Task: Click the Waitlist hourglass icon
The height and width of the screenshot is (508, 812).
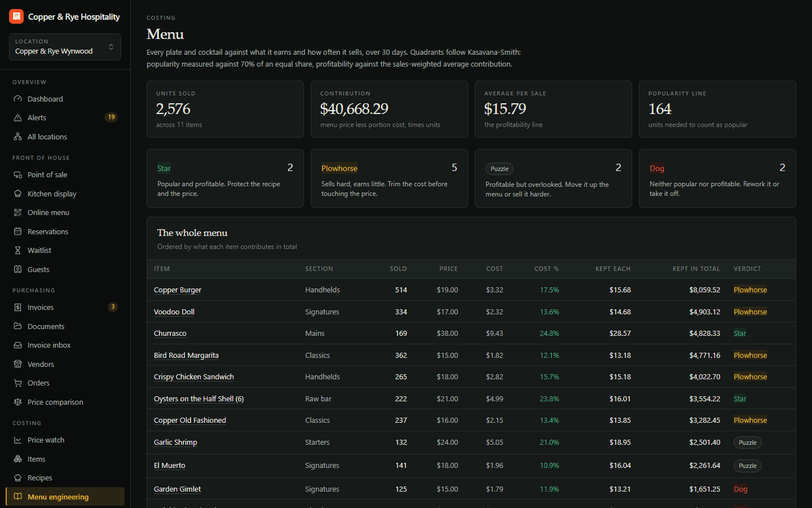Action: pyautogui.click(x=17, y=250)
